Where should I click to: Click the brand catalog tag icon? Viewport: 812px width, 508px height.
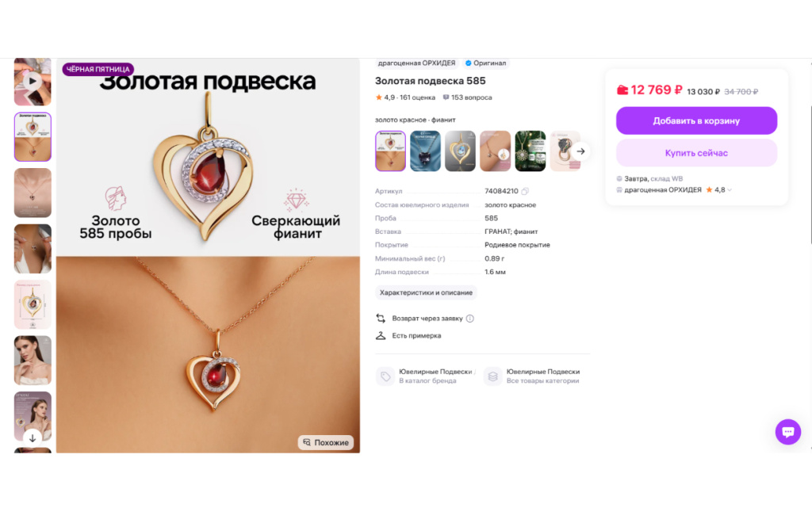tap(385, 376)
